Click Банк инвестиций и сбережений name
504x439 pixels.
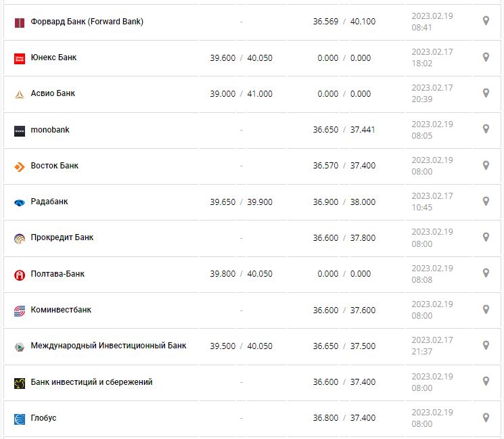point(91,382)
